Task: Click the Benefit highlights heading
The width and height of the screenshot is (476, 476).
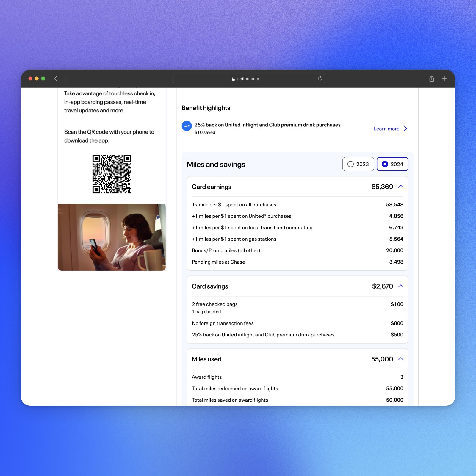Action: coord(206,108)
